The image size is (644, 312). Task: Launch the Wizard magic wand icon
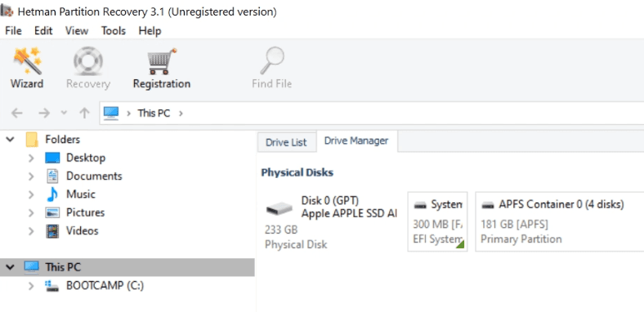27,61
